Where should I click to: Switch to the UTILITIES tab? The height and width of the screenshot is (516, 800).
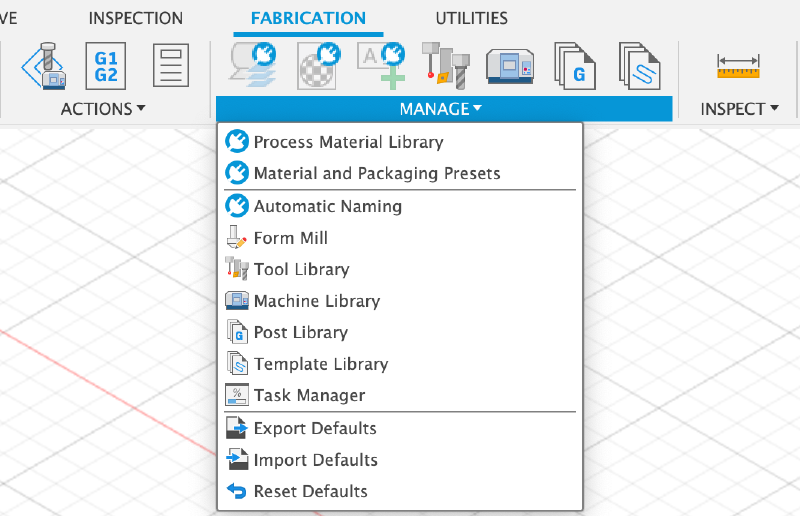tap(471, 18)
